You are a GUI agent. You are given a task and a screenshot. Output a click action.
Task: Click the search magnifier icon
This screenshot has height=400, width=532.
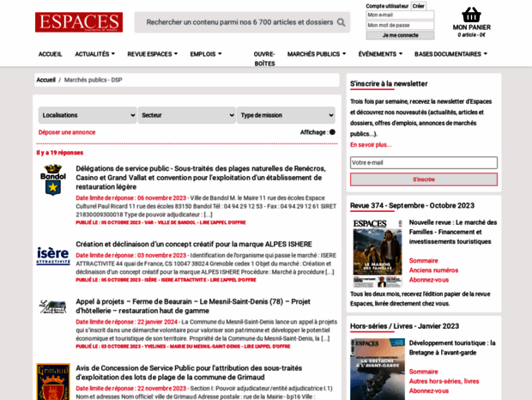tap(341, 22)
